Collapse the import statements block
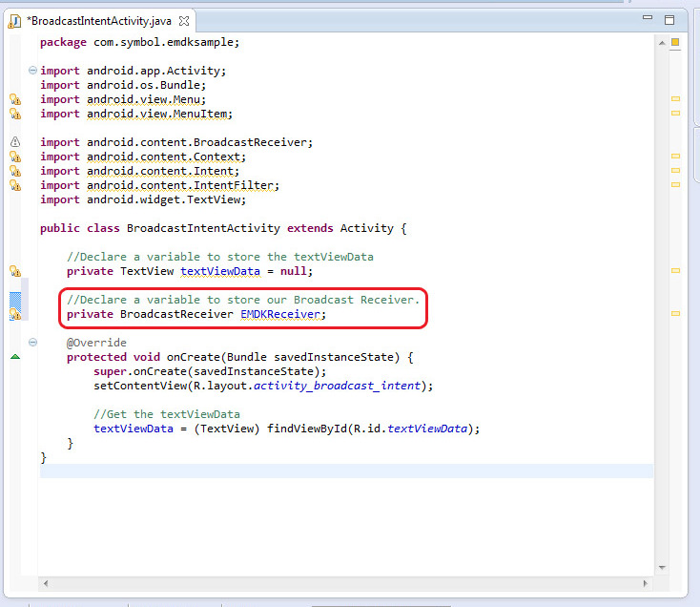Viewport: 700px width, 607px height. click(33, 71)
